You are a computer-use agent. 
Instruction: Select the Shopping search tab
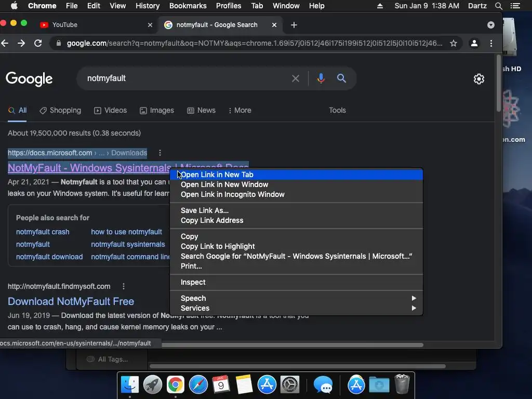point(60,110)
